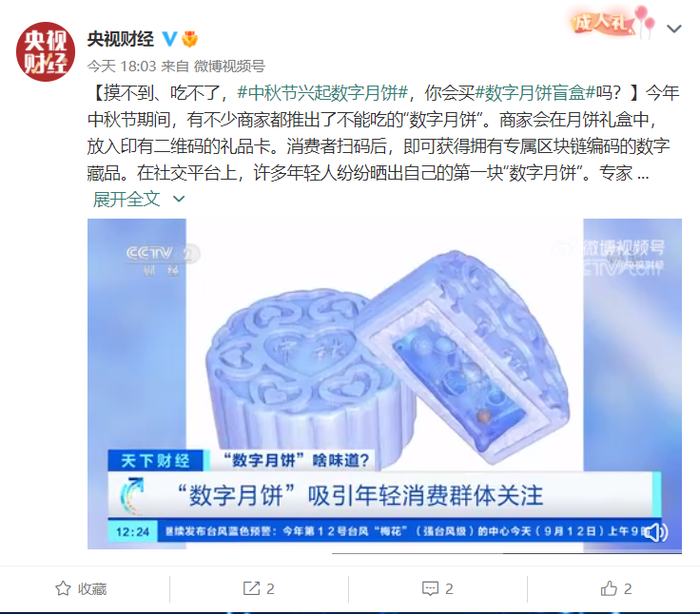The width and height of the screenshot is (700, 614).
Task: Click the repost share icon
Action: tap(251, 588)
